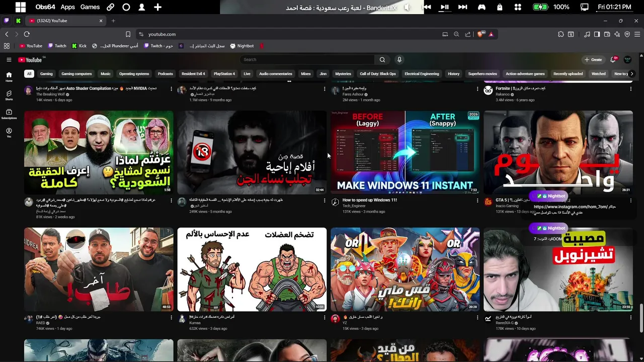
Task: Open the Obs64 menu in the top bar
Action: (45, 7)
